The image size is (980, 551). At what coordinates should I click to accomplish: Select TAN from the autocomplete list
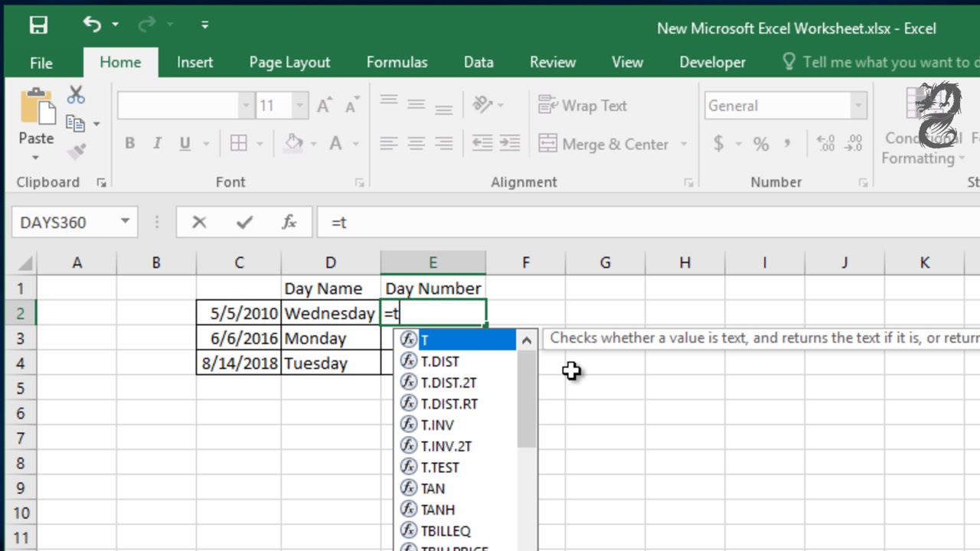(x=433, y=488)
